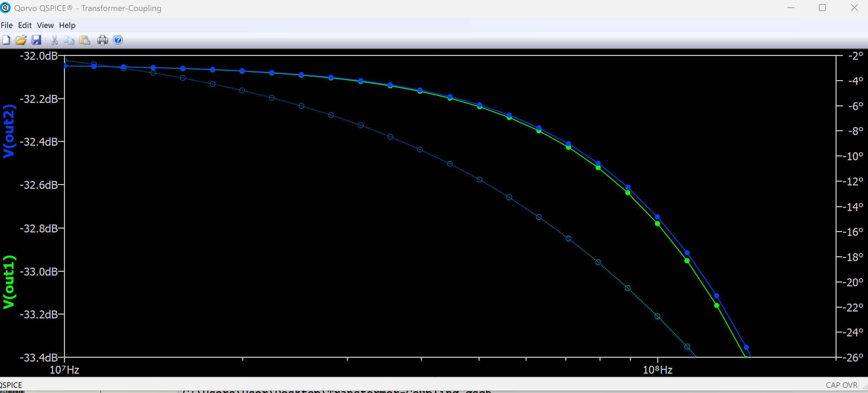
Task: Click the Cut scissors icon
Action: point(54,40)
